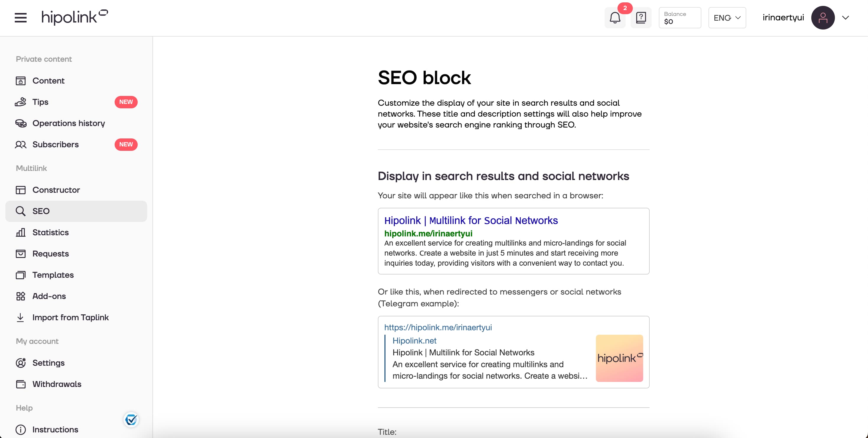Click the Requests inbox icon
The image size is (868, 438).
click(x=21, y=254)
